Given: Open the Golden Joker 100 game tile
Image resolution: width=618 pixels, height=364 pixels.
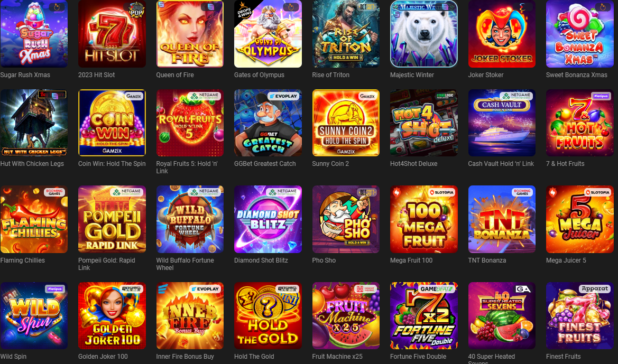Looking at the screenshot, I should (x=112, y=315).
